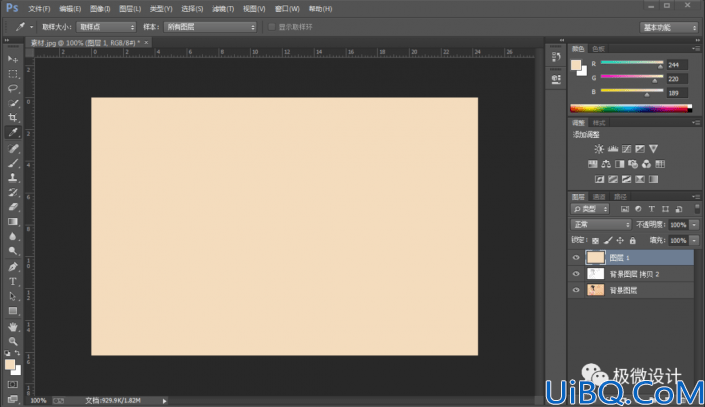
Task: Open the 基本功能 workspace dropdown
Action: coord(669,27)
